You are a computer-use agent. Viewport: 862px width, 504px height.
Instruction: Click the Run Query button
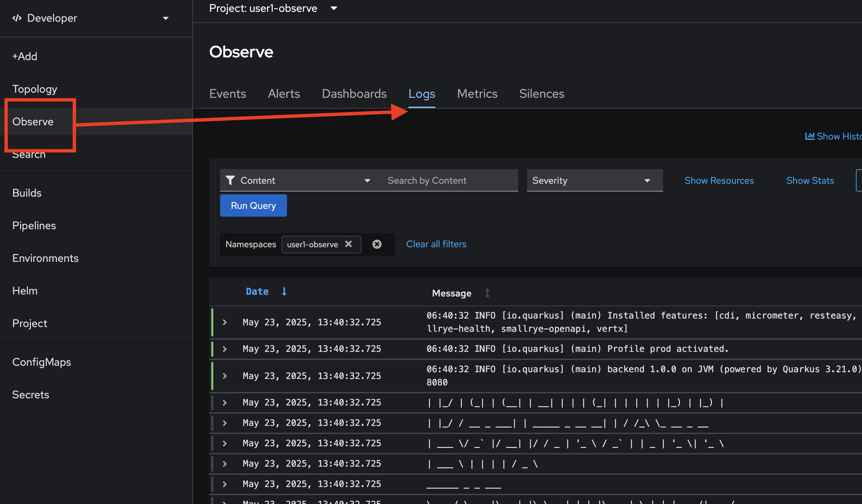[253, 205]
